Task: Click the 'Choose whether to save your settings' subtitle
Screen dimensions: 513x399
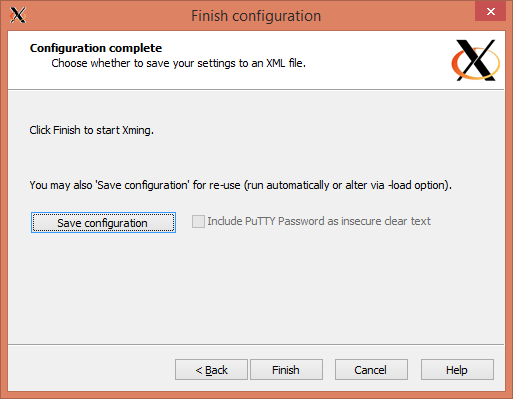Action: click(x=178, y=63)
